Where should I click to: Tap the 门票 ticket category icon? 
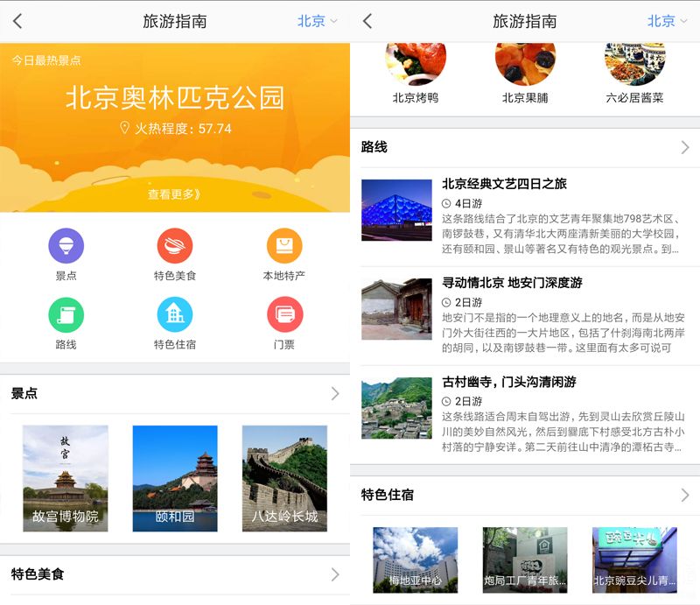point(283,313)
